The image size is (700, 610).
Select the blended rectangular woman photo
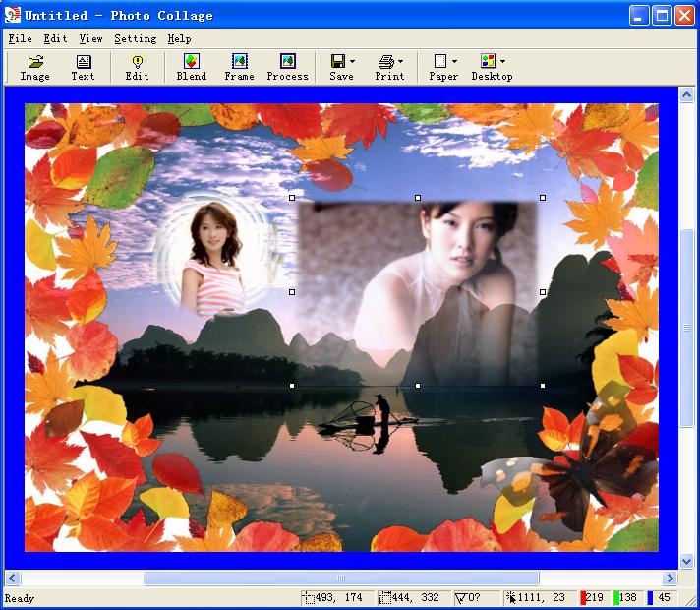(418, 291)
